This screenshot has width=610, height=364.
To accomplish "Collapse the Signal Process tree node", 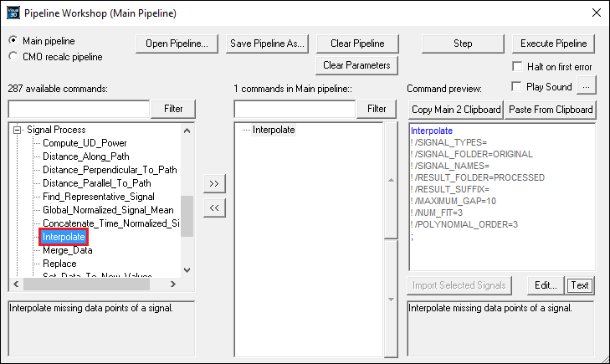I will coord(16,130).
